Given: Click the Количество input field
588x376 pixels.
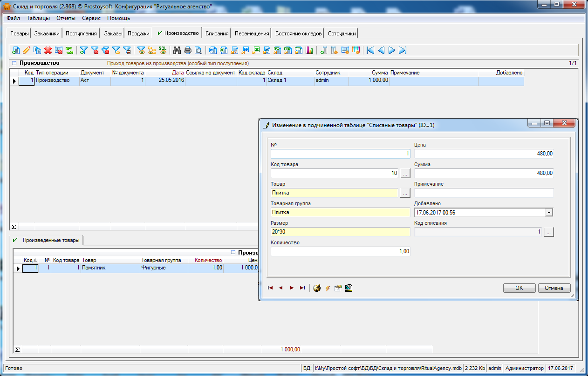Looking at the screenshot, I should (340, 251).
